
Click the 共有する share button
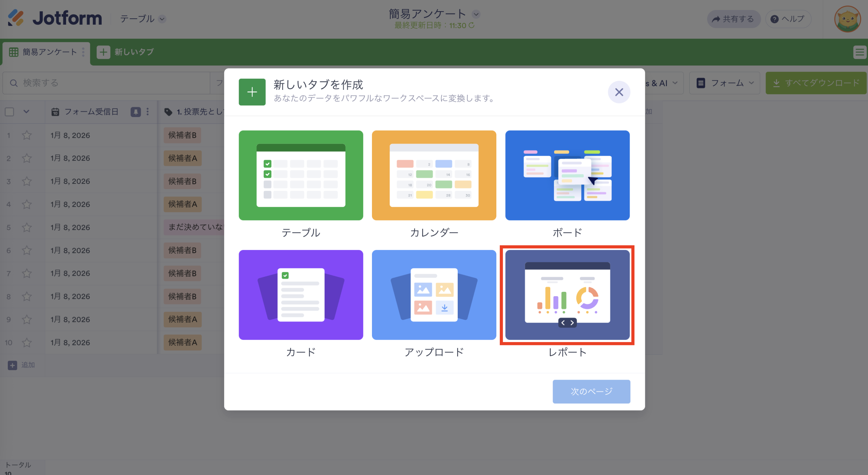click(x=733, y=19)
